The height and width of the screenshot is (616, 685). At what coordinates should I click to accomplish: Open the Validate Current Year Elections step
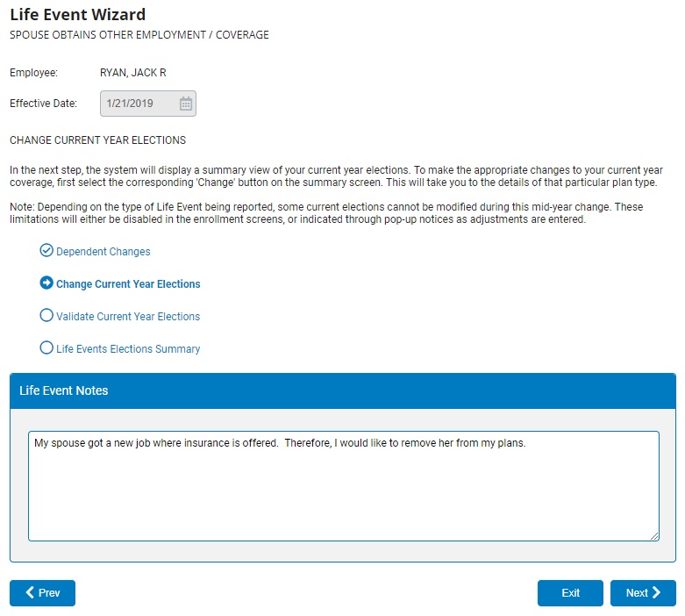128,317
